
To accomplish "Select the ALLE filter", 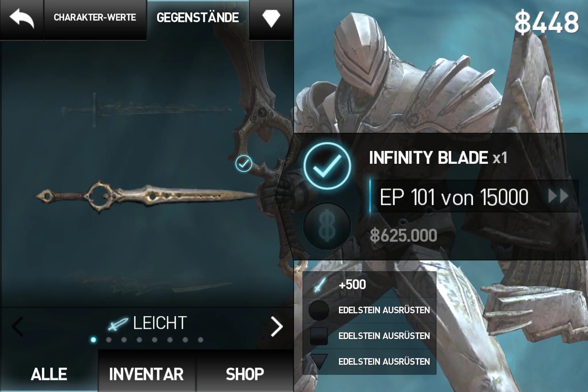I will [49, 374].
